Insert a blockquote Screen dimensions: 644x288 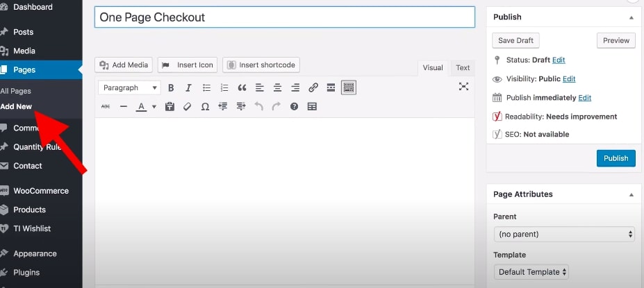[242, 87]
